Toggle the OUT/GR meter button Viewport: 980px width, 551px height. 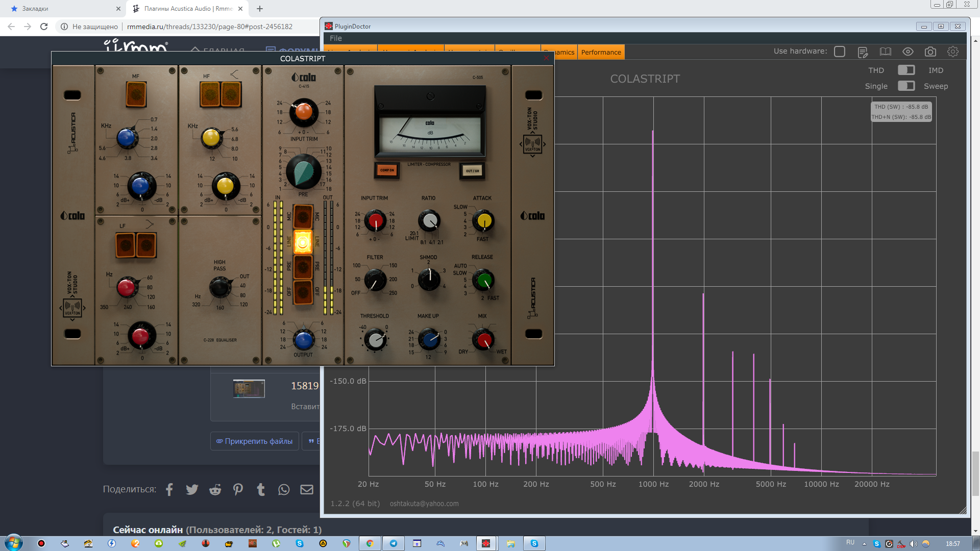click(x=472, y=170)
